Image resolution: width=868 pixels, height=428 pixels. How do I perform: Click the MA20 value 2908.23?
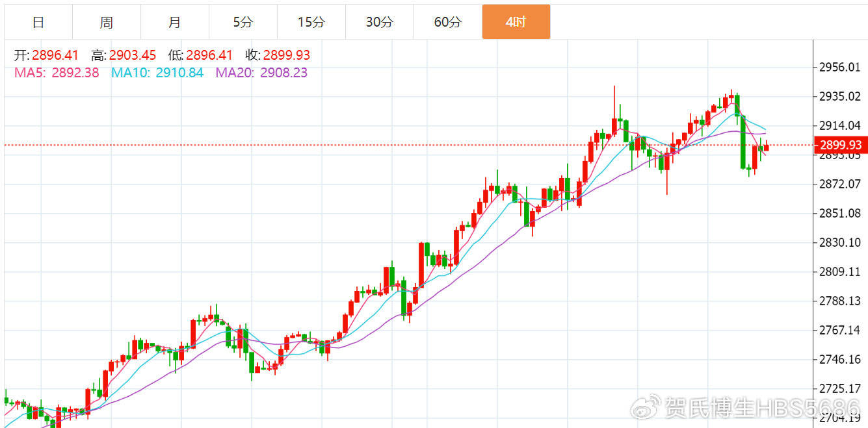(283, 73)
